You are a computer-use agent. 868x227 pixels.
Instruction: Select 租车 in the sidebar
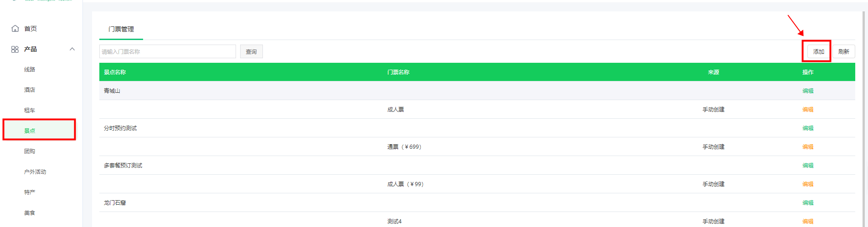[30, 111]
